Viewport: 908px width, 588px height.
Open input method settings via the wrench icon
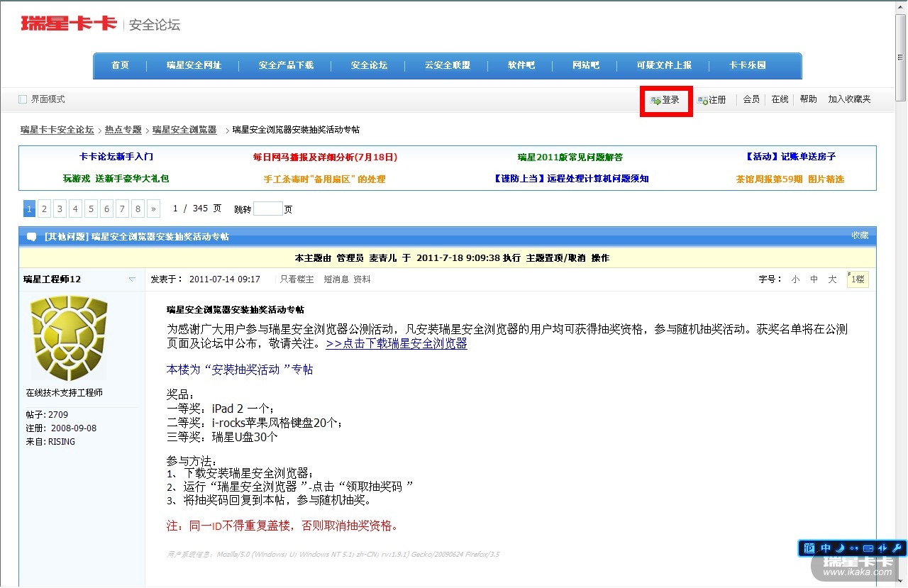click(x=896, y=548)
